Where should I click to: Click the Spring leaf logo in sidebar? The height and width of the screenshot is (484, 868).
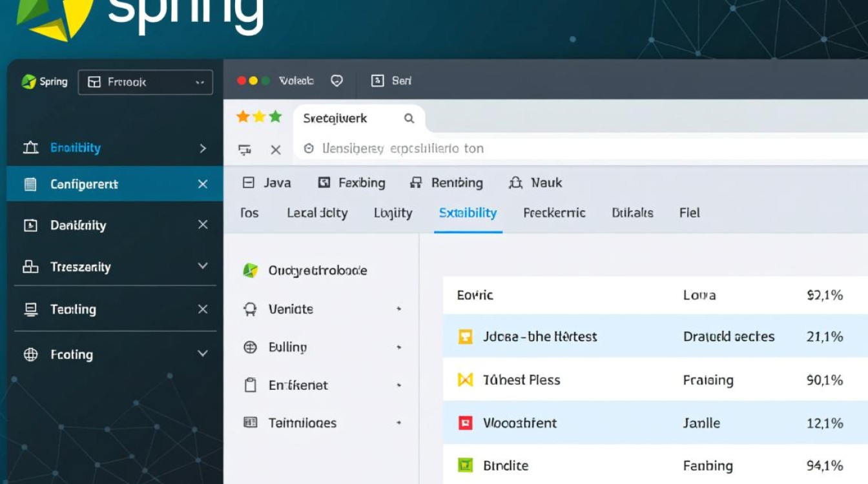click(29, 82)
